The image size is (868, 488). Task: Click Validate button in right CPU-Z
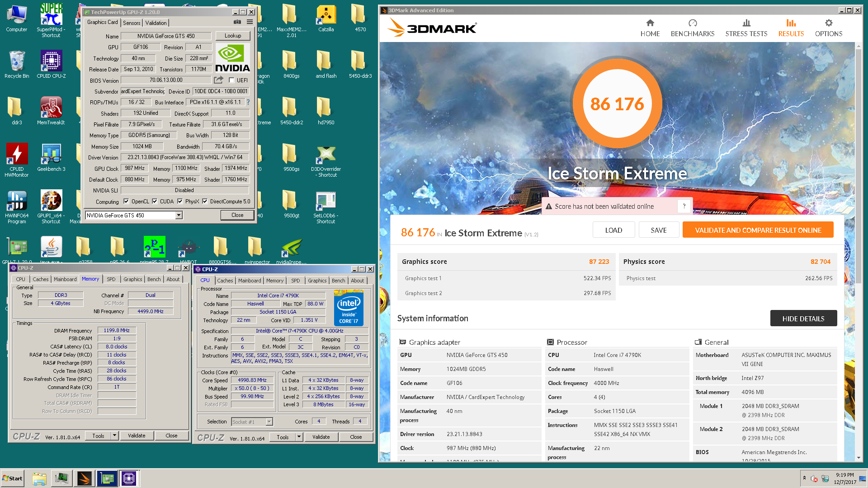tap(321, 437)
